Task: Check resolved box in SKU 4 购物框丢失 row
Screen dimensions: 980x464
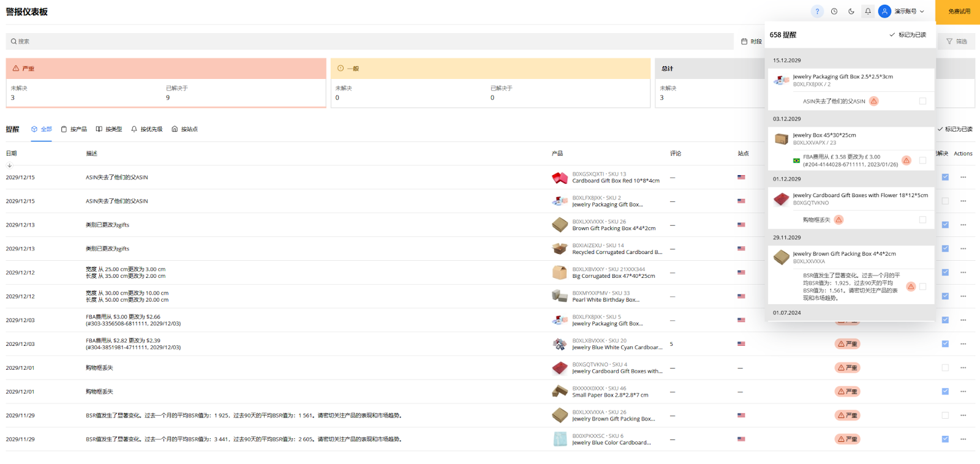Action: point(945,368)
